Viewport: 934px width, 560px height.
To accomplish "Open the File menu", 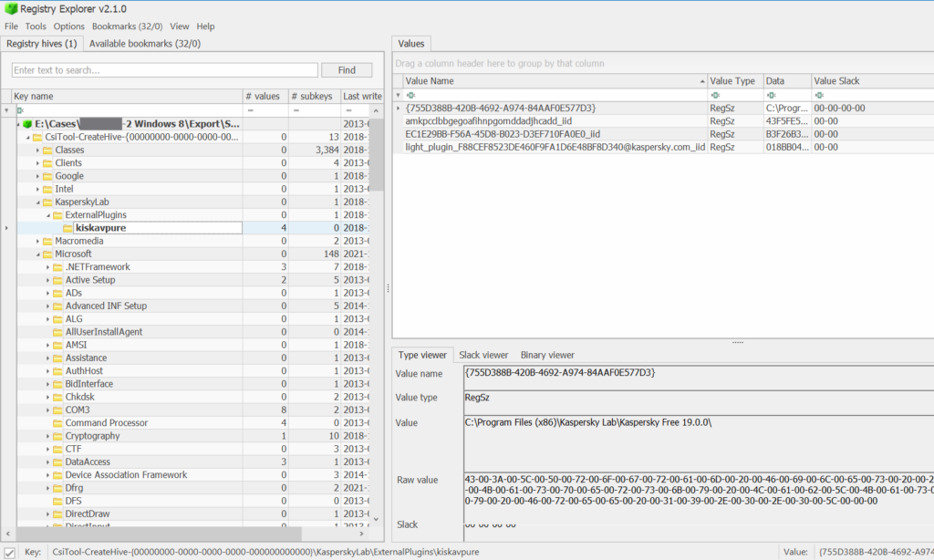I will coord(11,26).
